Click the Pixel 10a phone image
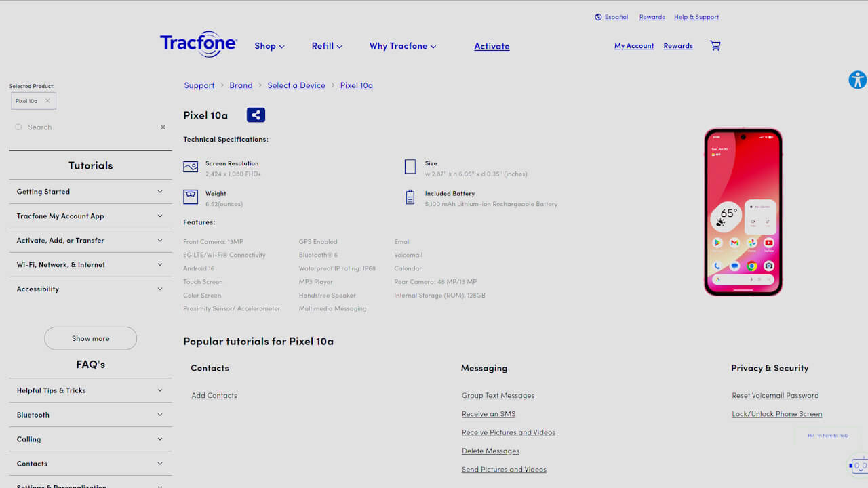The width and height of the screenshot is (868, 488). point(743,212)
